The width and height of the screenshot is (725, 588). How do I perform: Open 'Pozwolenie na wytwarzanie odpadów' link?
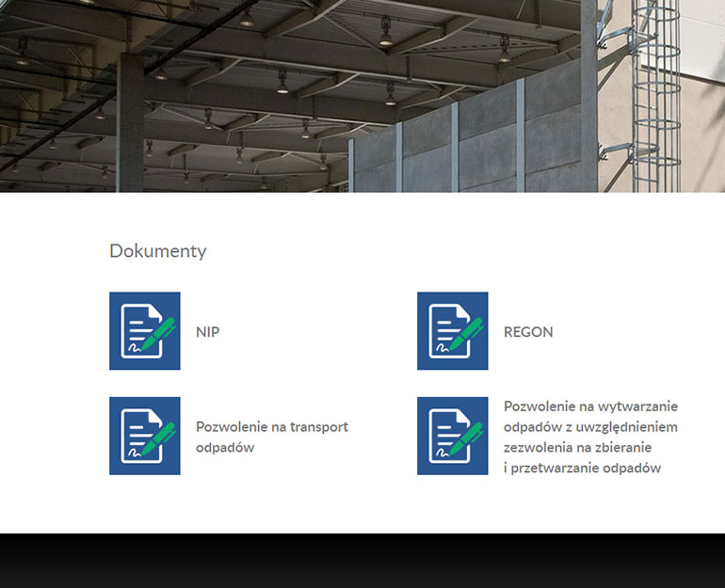pyautogui.click(x=590, y=437)
